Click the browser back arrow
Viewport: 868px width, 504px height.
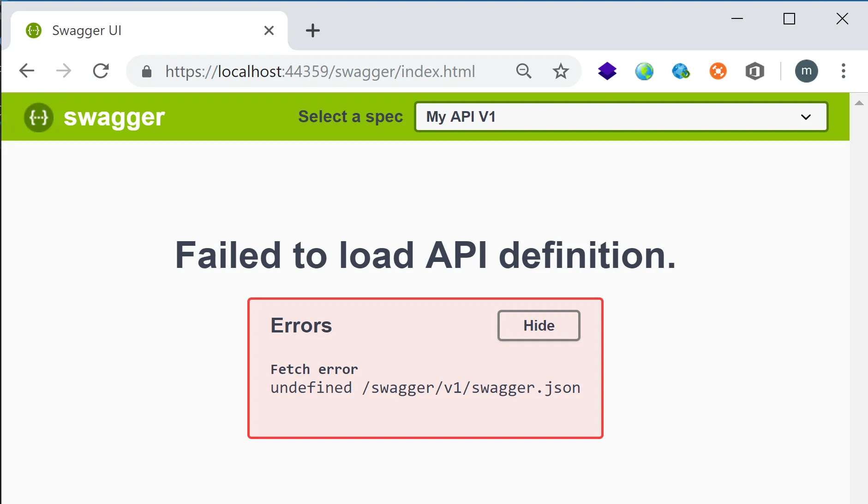pos(27,71)
